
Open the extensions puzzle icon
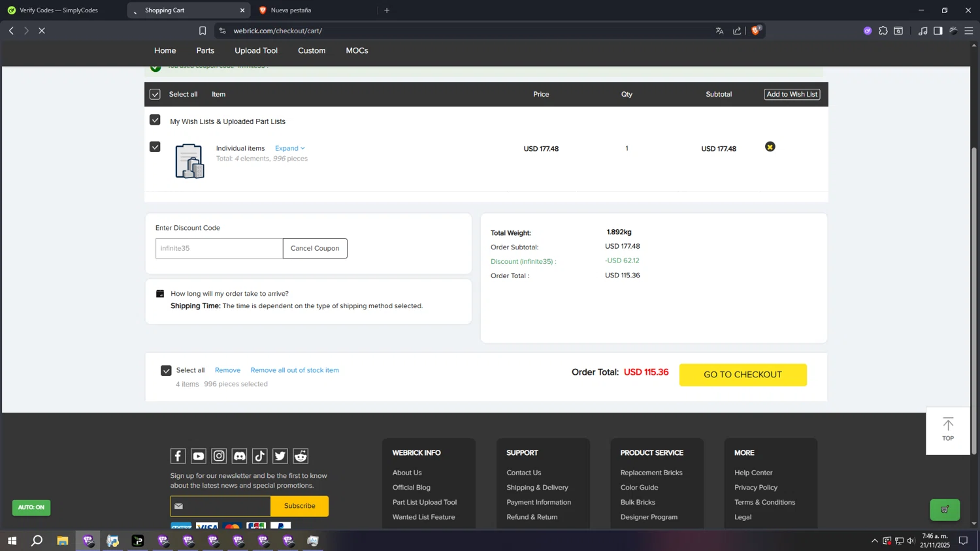click(x=883, y=31)
